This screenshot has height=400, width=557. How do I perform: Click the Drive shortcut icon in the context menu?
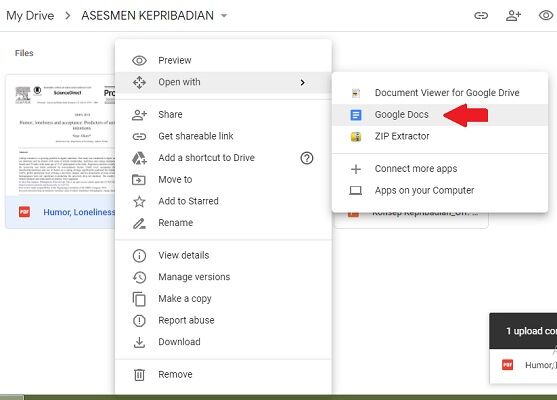(139, 158)
